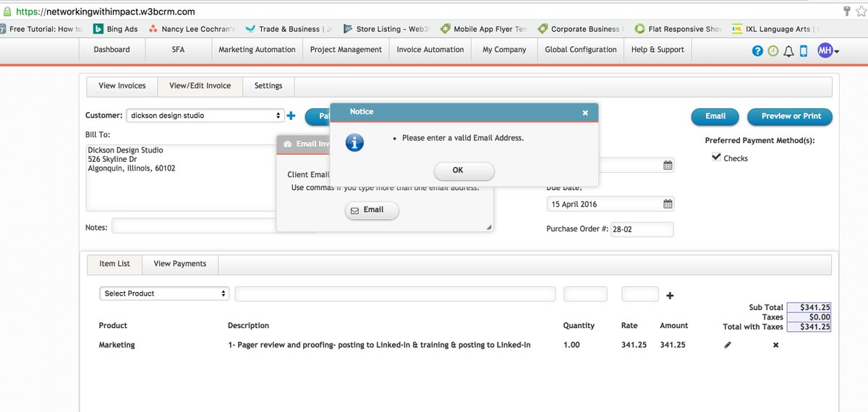868x412 pixels.
Task: Click the Email Invoice dialog resize handle
Action: click(x=489, y=227)
